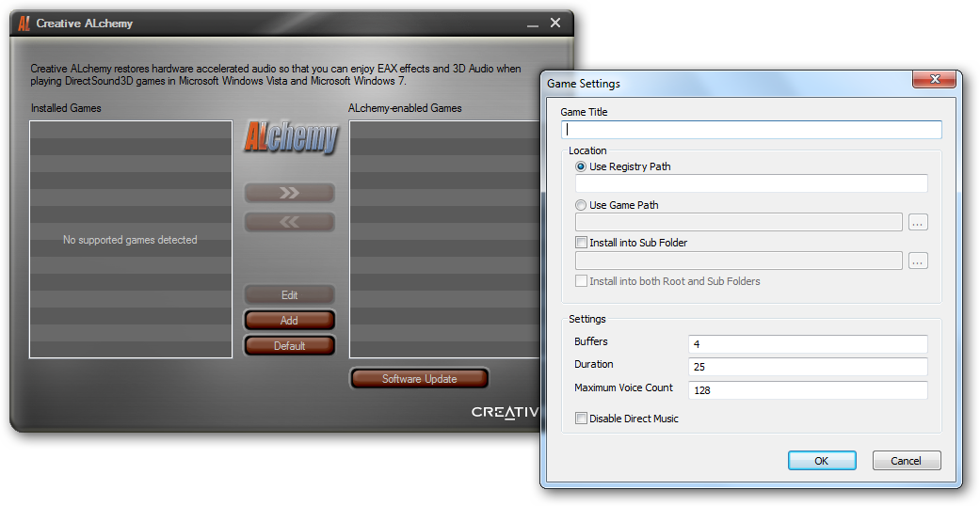This screenshot has height=506, width=980.
Task: Browse for the Game Path folder
Action: [918, 222]
